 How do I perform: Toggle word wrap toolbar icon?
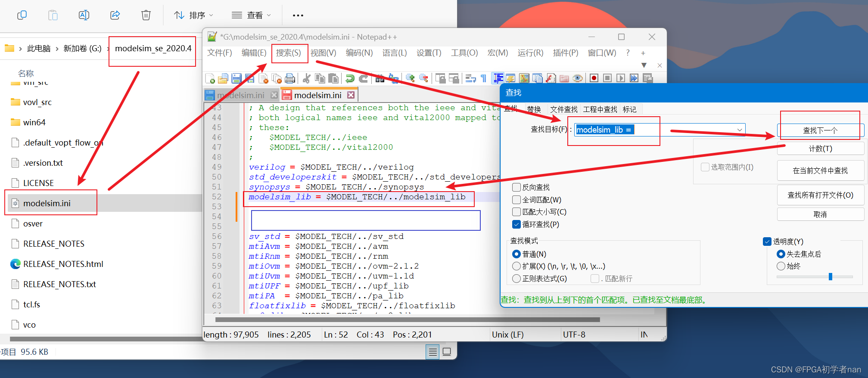coord(470,78)
